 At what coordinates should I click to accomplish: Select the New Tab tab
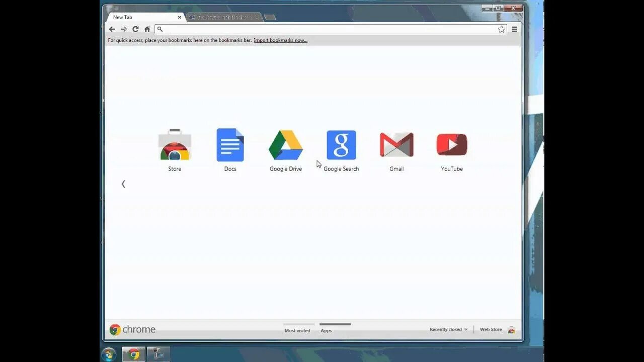(145, 17)
